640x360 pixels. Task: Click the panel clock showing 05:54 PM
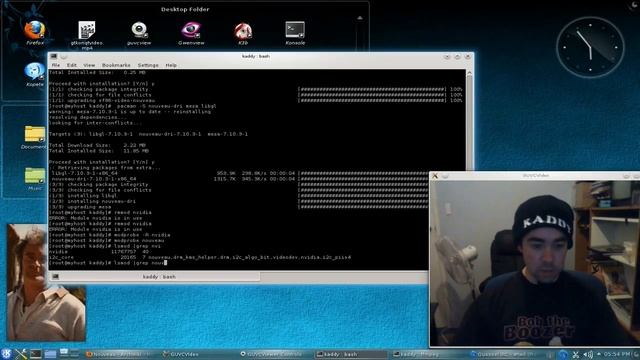tap(617, 354)
